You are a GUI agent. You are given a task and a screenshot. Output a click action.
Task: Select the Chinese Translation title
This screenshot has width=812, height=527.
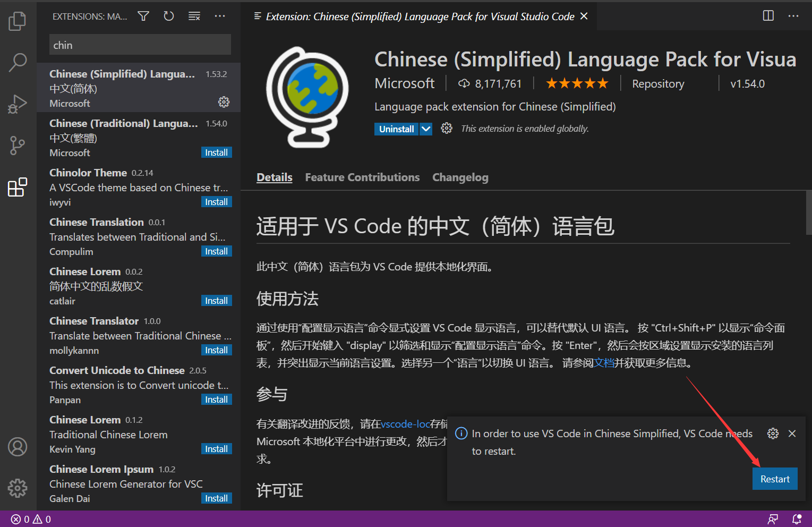pos(97,222)
